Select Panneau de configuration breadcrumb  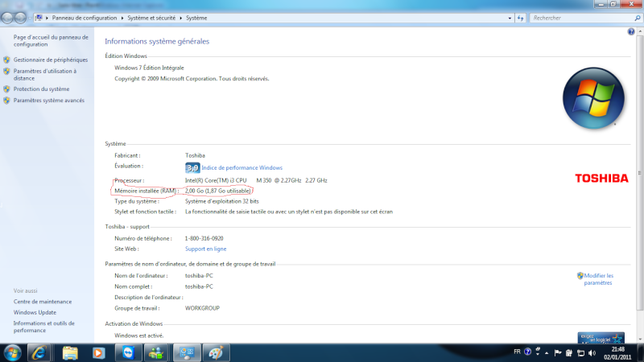pos(85,18)
